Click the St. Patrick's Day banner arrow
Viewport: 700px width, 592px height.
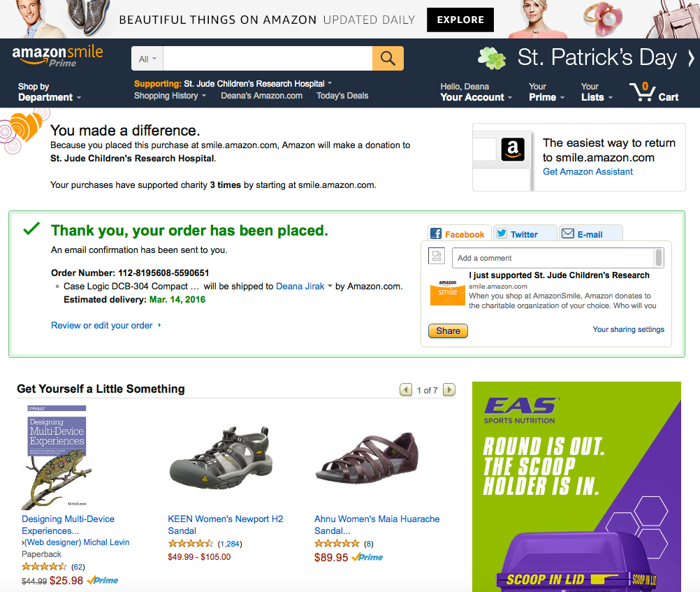[691, 58]
